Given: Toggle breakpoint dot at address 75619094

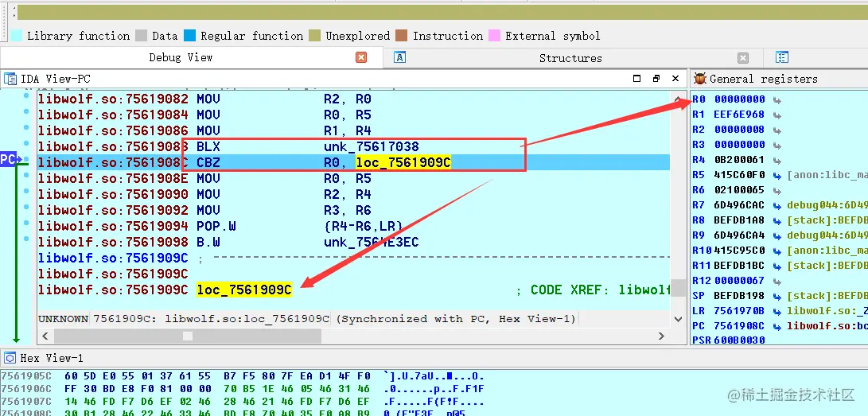Looking at the screenshot, I should coord(26,223).
